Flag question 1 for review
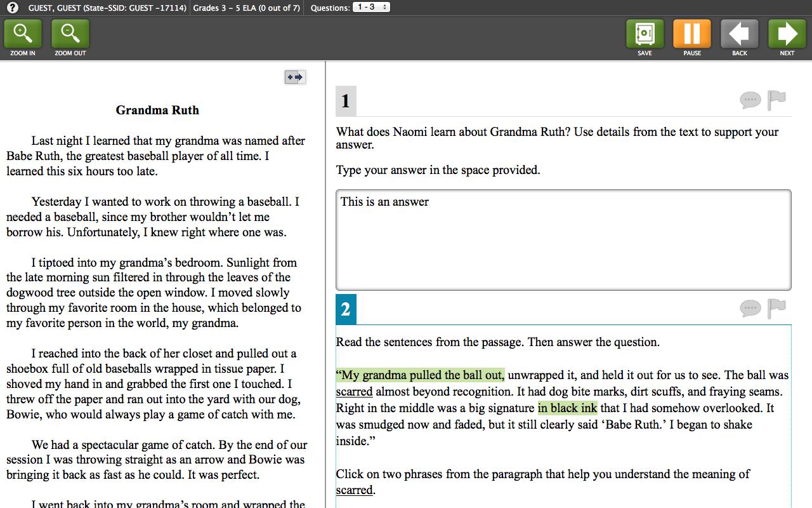This screenshot has width=812, height=508. click(x=776, y=100)
